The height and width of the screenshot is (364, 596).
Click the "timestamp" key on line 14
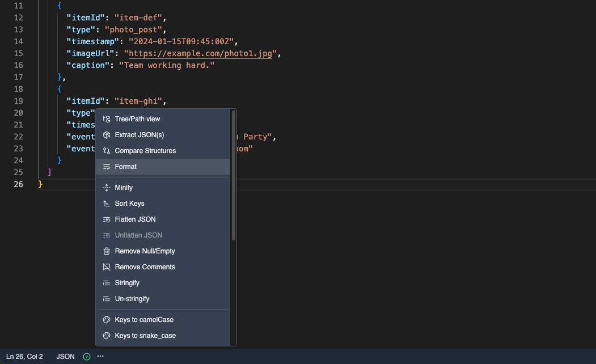tap(93, 41)
